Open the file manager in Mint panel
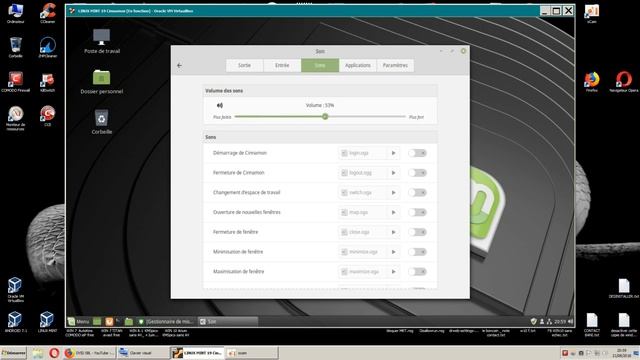 129,322
